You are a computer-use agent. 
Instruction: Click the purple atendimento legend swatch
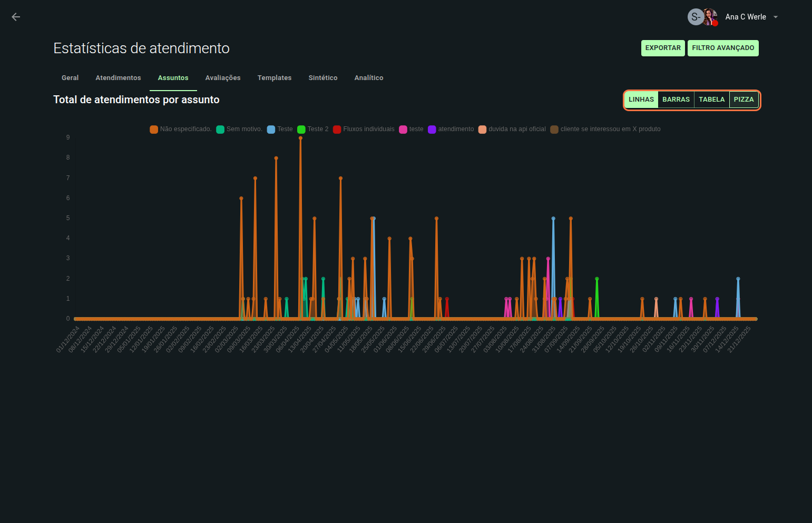[x=432, y=130]
